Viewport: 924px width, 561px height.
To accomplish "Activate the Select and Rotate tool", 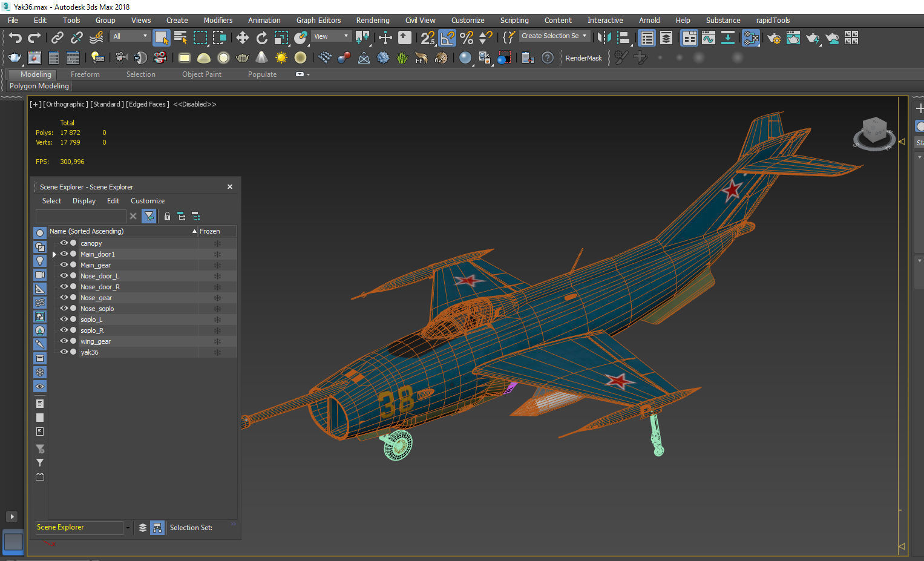I will pos(261,38).
